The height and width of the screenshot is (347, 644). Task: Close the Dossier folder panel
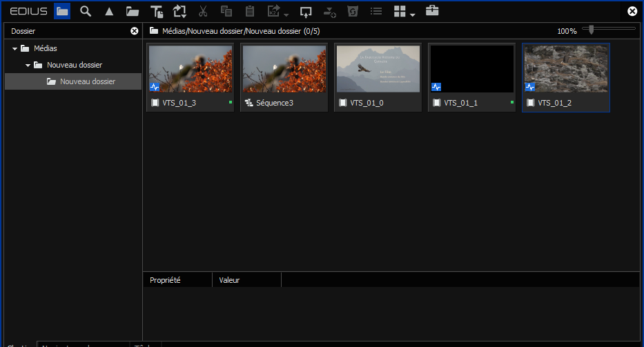[135, 31]
